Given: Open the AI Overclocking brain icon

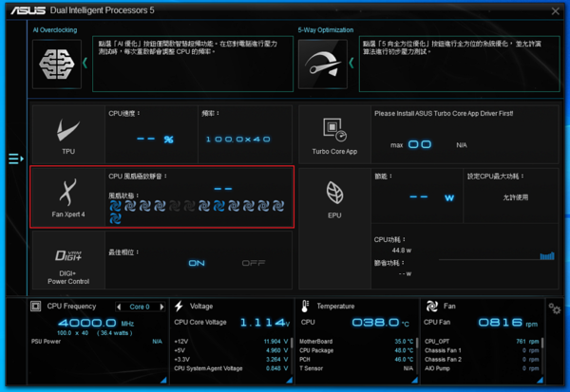Looking at the screenshot, I should click(x=59, y=64).
